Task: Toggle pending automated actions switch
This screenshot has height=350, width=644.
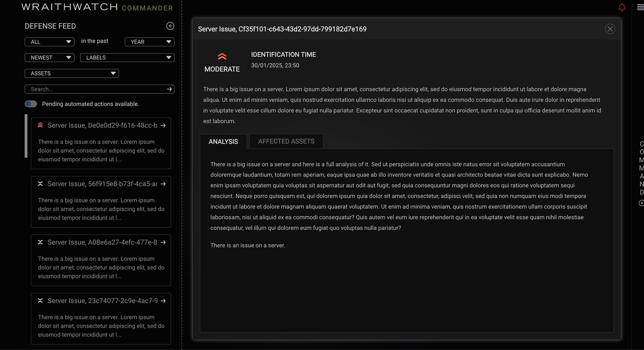Action: tap(31, 104)
